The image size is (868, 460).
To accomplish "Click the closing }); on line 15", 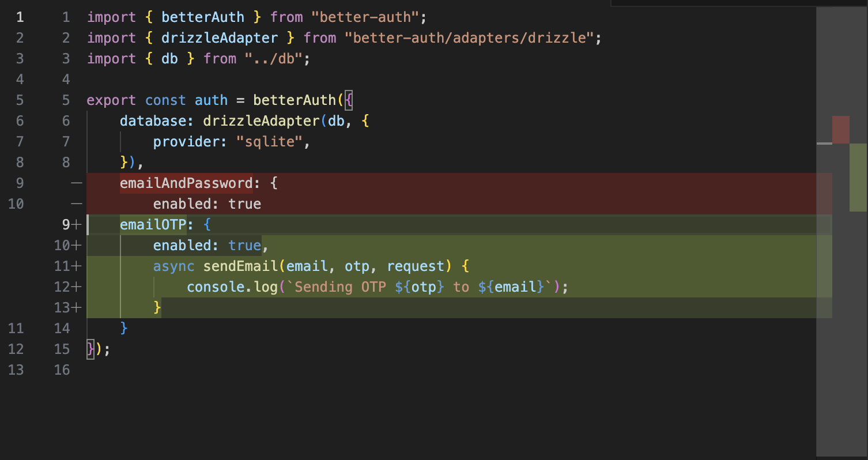I will pos(98,349).
